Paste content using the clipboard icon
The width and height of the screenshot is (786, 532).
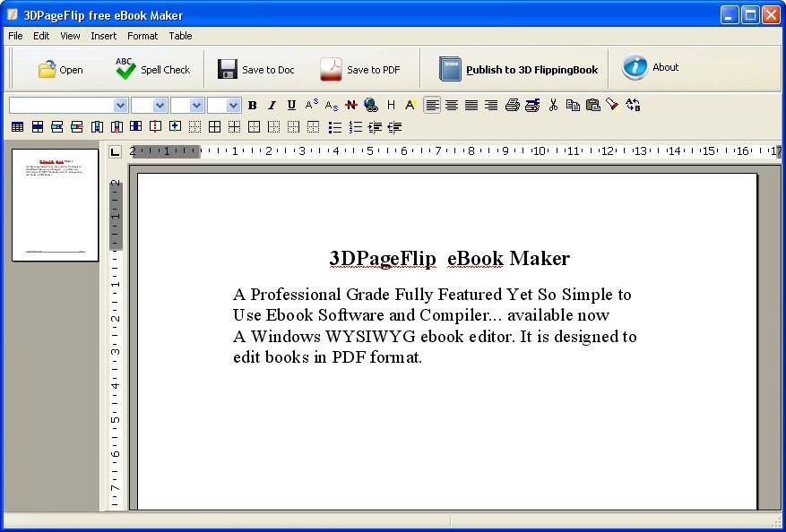point(592,105)
